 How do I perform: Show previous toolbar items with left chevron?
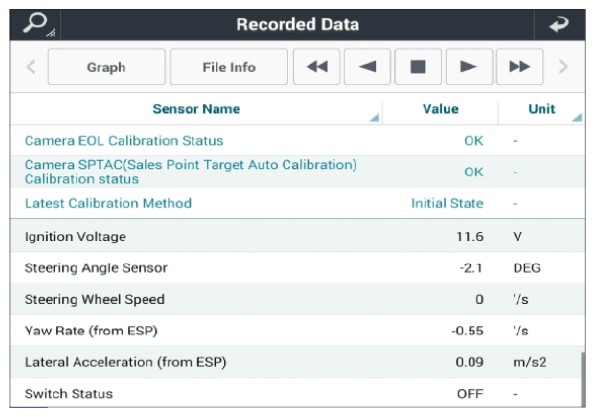tap(31, 67)
